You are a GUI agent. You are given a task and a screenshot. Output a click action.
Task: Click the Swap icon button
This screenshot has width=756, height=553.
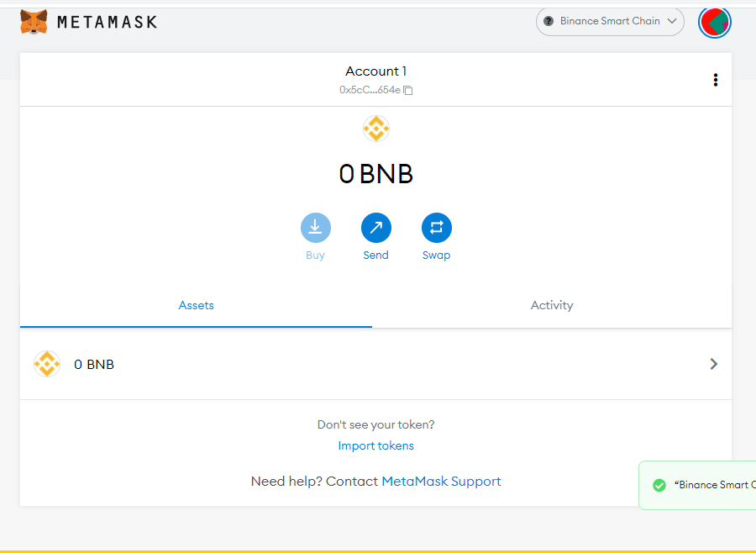click(436, 227)
